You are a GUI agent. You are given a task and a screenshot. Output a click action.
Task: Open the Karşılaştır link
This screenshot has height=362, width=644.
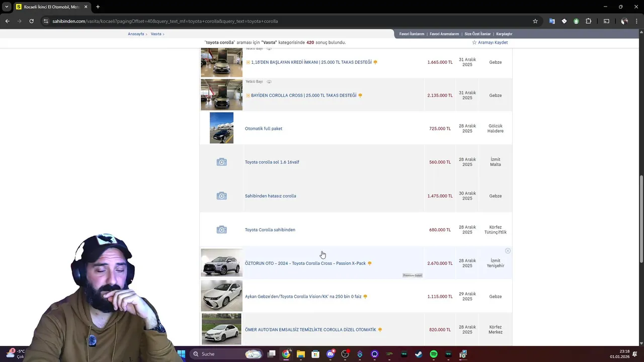(x=504, y=34)
